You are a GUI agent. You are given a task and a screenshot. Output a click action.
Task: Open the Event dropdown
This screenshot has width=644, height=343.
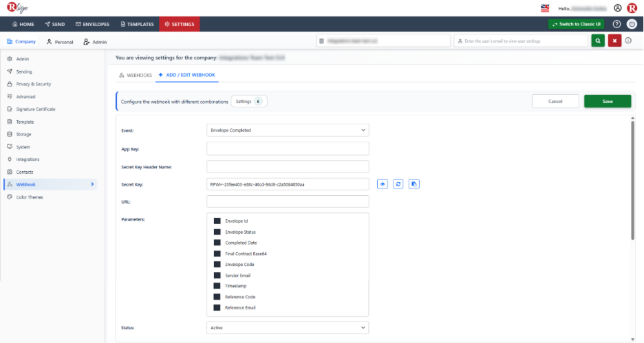click(288, 130)
